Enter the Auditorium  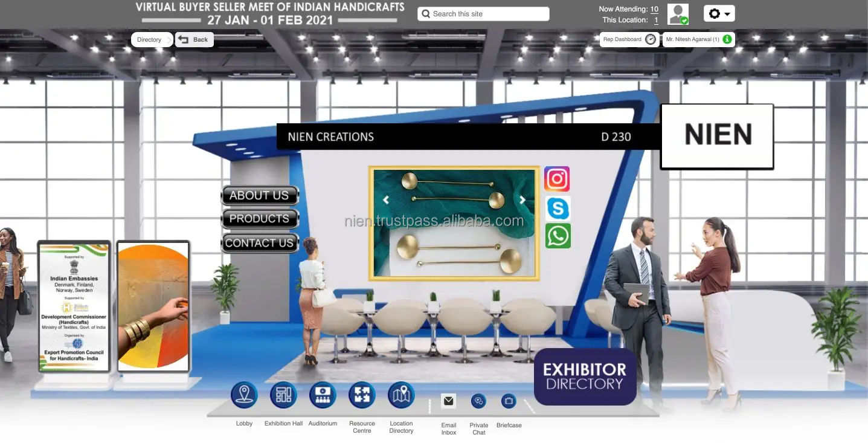coord(323,395)
